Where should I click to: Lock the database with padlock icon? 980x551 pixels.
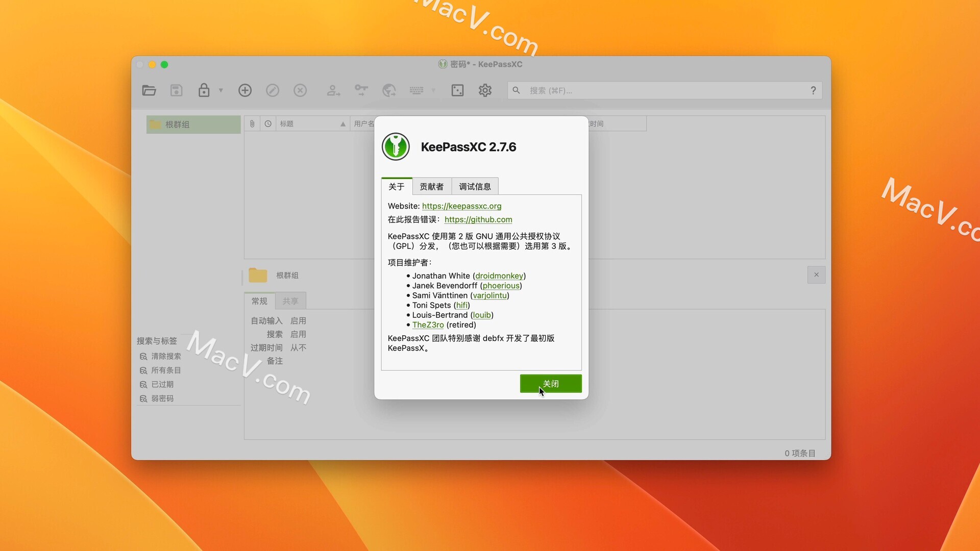click(204, 90)
